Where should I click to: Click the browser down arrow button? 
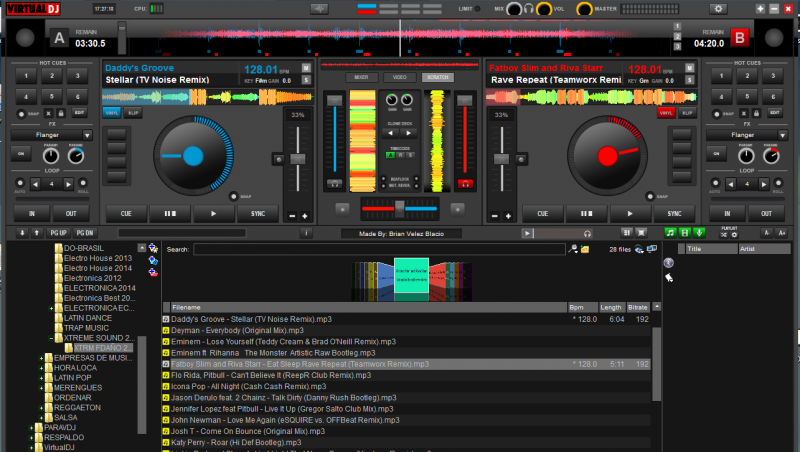coord(22,233)
